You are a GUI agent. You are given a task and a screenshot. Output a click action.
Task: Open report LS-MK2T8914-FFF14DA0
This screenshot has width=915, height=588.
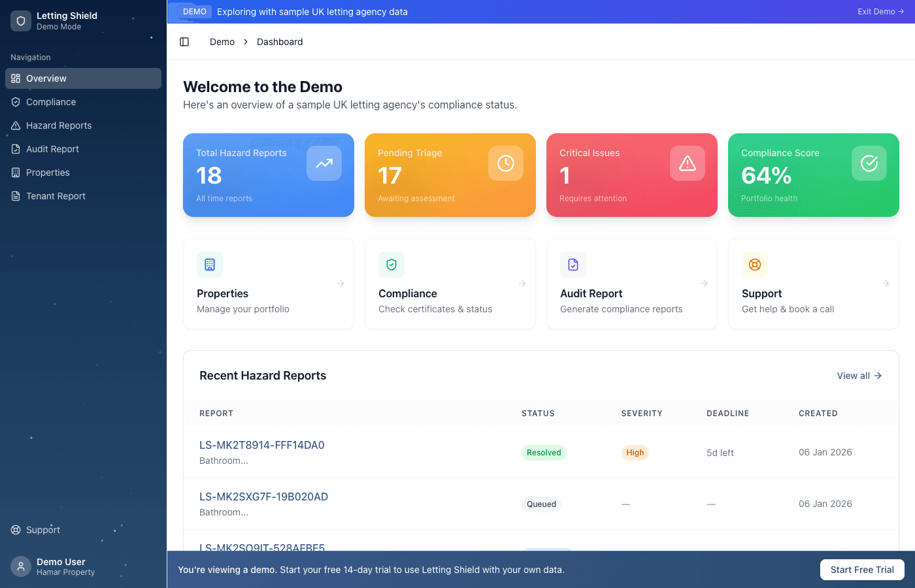[x=261, y=445]
